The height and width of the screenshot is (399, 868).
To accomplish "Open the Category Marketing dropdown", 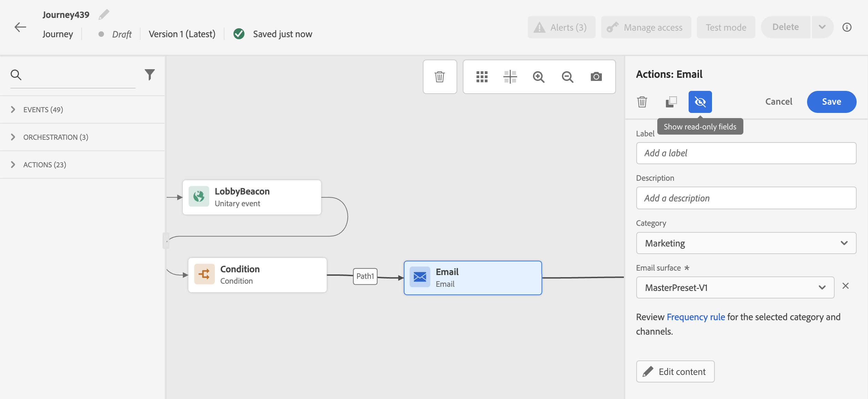I will tap(746, 243).
